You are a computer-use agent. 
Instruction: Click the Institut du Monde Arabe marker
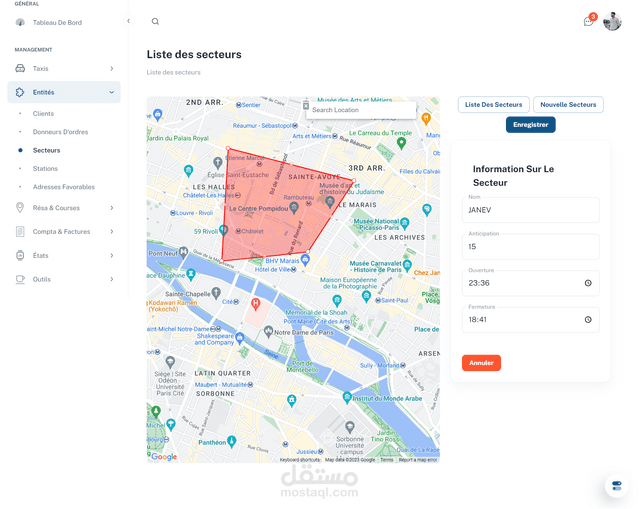tap(347, 397)
